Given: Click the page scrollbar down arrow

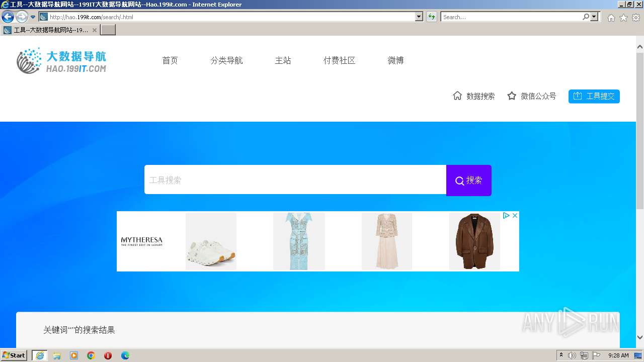Looking at the screenshot, I should pyautogui.click(x=640, y=337).
